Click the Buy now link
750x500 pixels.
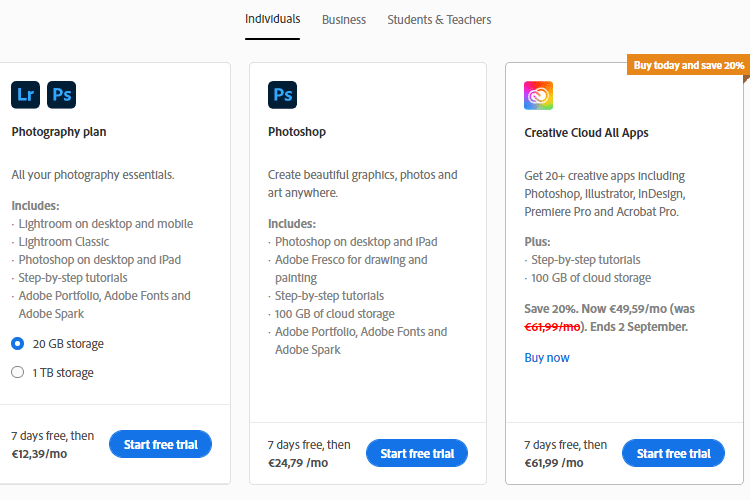click(547, 358)
